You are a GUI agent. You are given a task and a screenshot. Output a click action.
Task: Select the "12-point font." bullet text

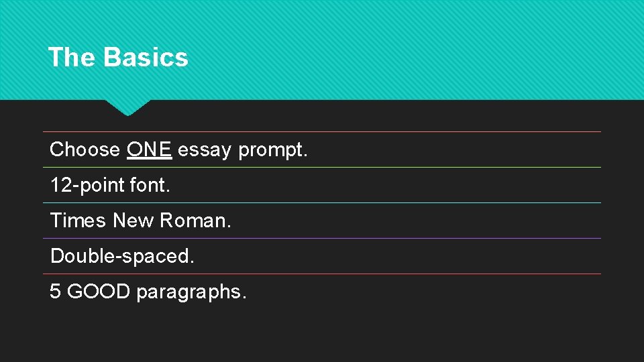click(110, 185)
